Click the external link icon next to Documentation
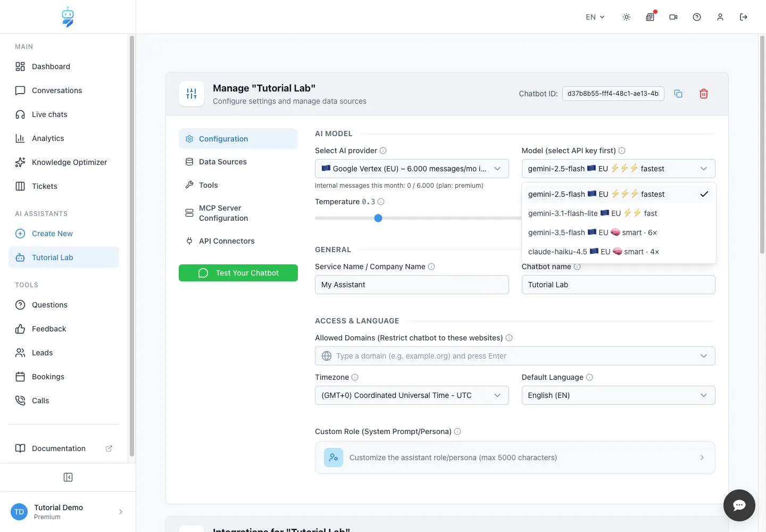 point(109,448)
